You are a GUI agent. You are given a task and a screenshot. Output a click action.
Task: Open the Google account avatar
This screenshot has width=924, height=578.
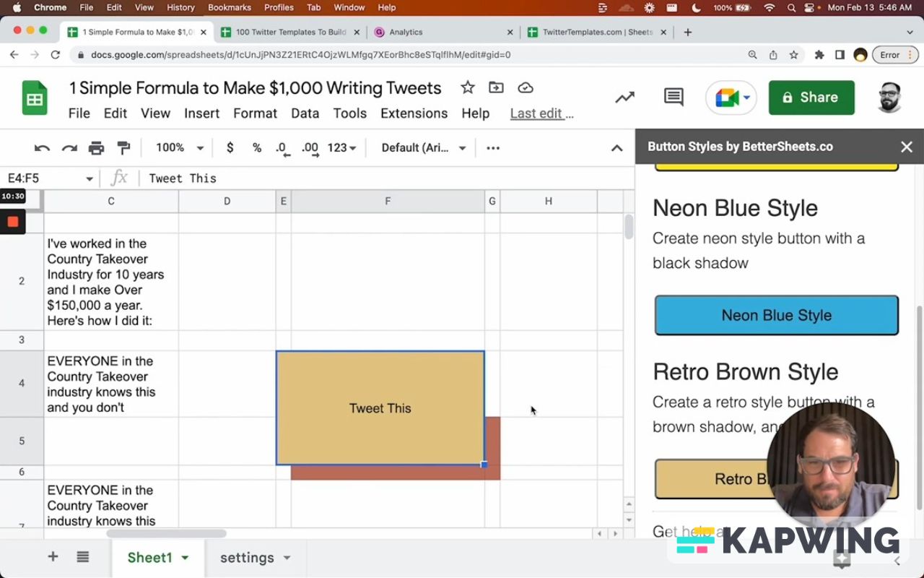click(890, 98)
